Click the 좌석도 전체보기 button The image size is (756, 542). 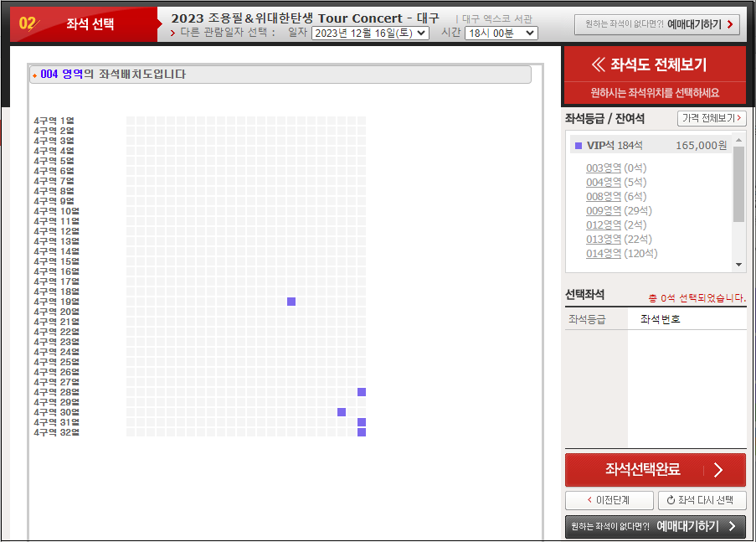(654, 65)
